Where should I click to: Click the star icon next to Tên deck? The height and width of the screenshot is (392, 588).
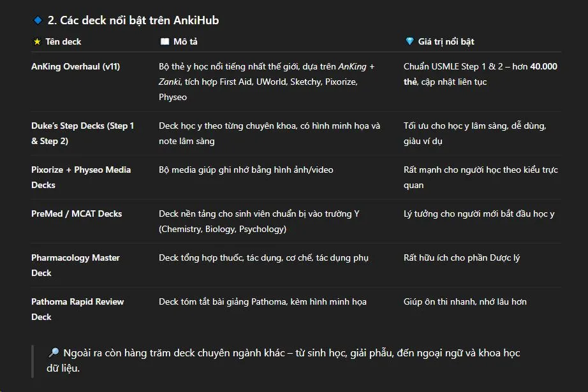click(x=36, y=41)
